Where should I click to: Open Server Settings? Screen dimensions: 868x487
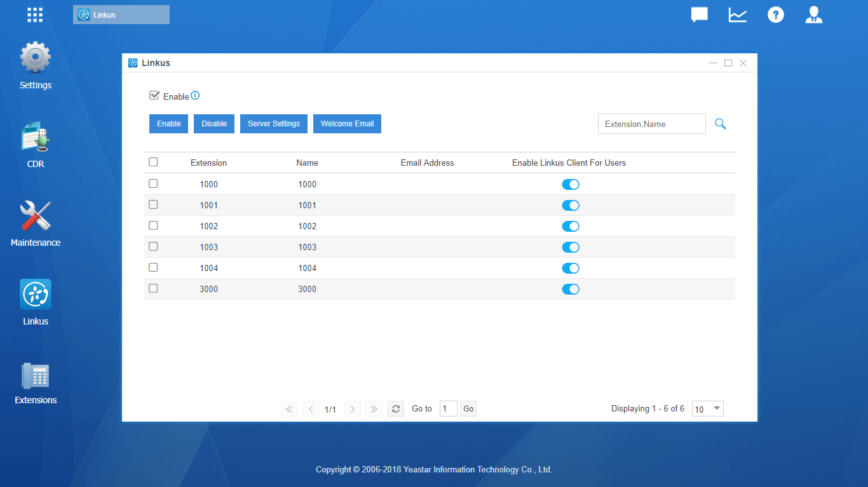tap(274, 124)
